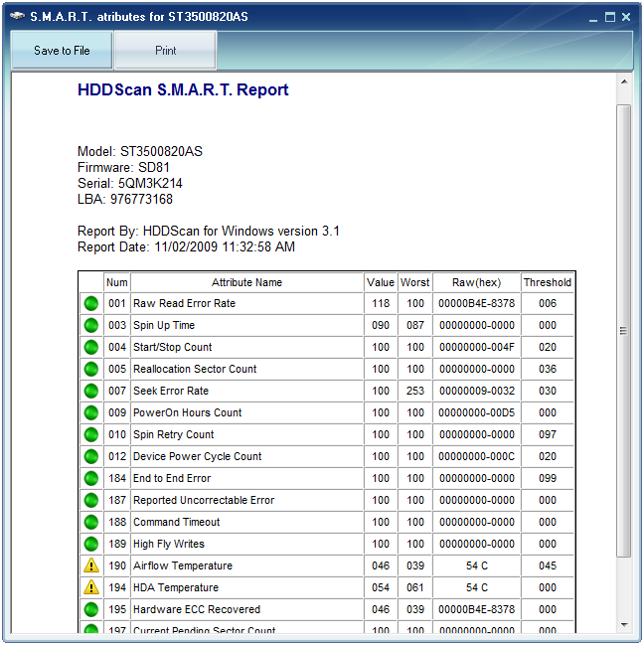Click yellow warning icon for Airflow Temperature

[x=91, y=565]
